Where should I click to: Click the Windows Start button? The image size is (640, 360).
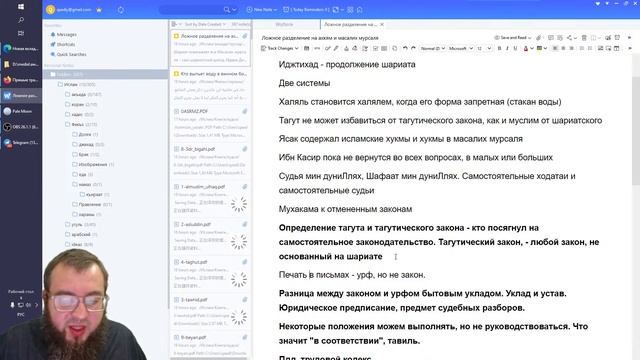click(x=21, y=7)
